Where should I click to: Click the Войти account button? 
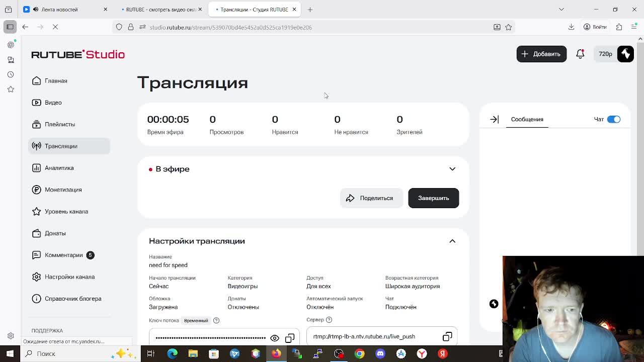point(595,27)
